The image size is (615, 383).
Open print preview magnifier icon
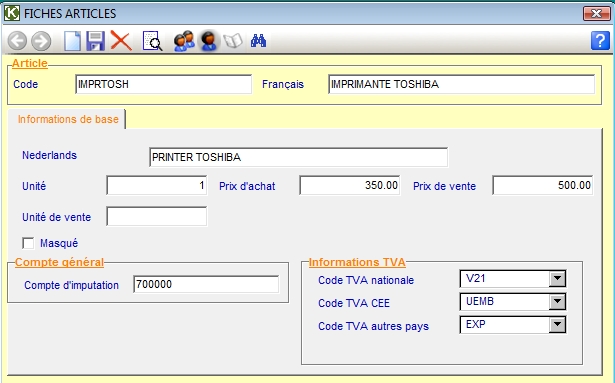tap(152, 41)
